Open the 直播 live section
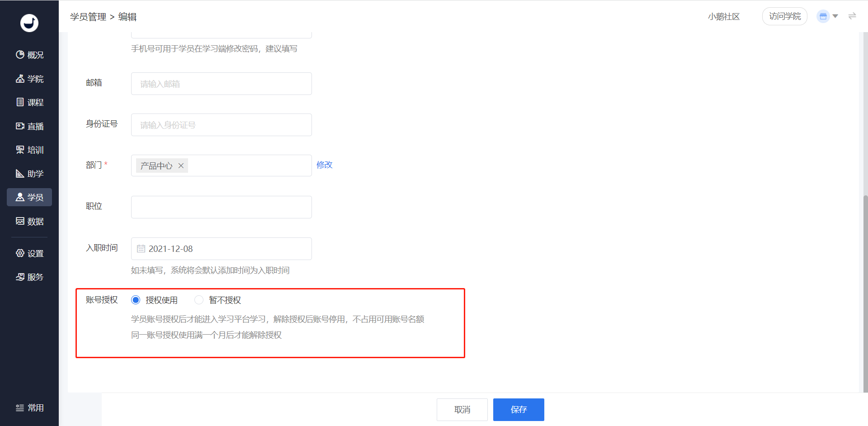The image size is (868, 426). pos(29,126)
